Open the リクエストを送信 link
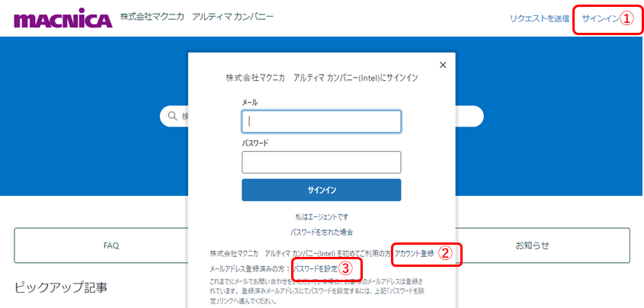Image resolution: width=644 pixels, height=308 pixels. (x=540, y=18)
